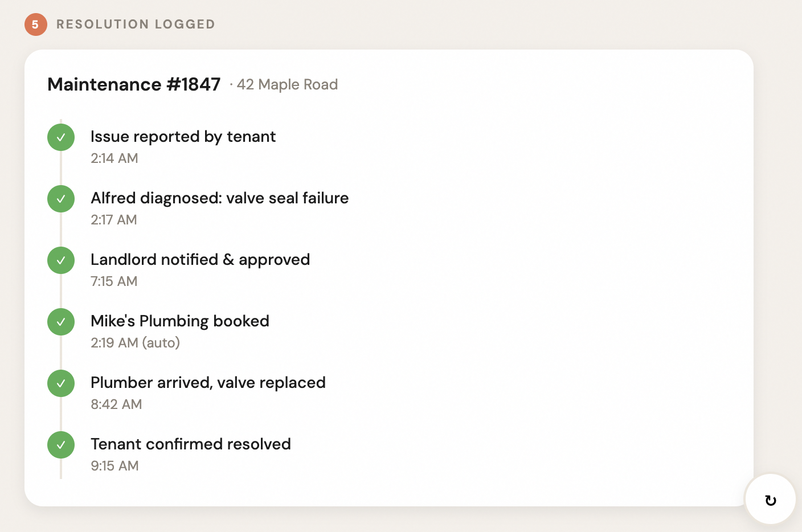Open Alfred diagnosed: valve seal failure entry

tap(219, 198)
